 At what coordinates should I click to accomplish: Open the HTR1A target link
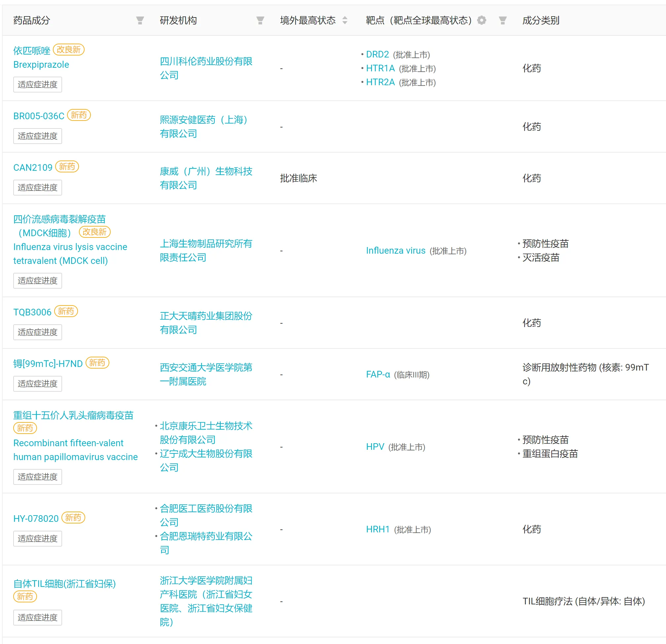380,68
